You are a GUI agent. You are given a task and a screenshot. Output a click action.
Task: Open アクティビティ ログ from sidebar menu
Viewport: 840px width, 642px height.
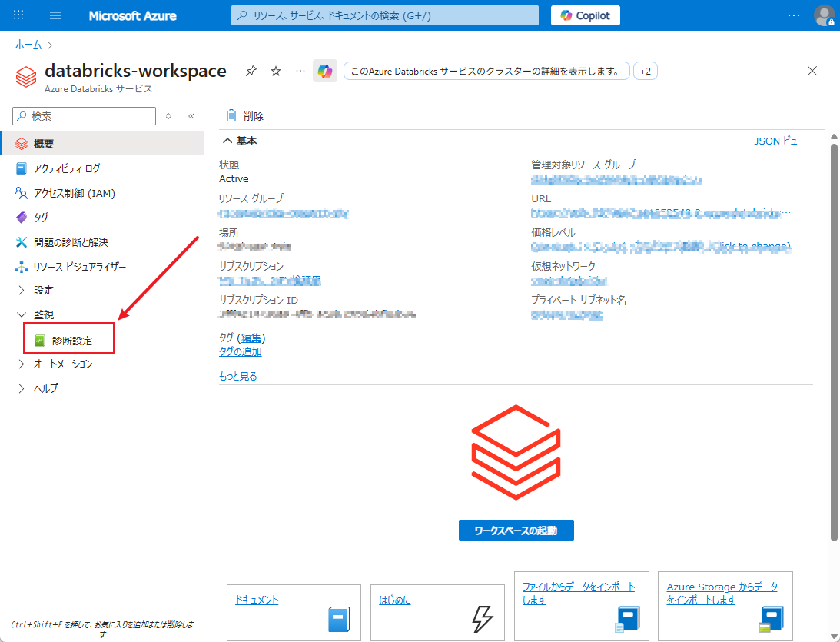[x=66, y=168]
